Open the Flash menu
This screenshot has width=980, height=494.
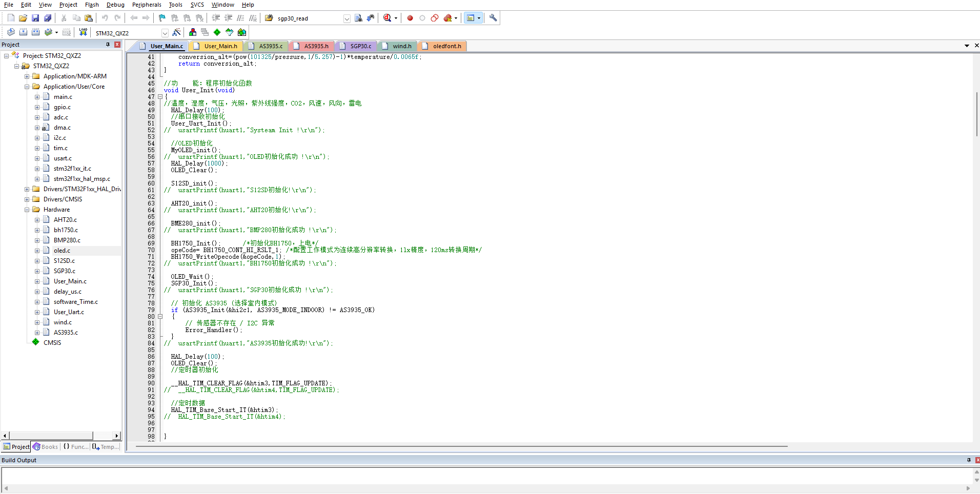92,5
